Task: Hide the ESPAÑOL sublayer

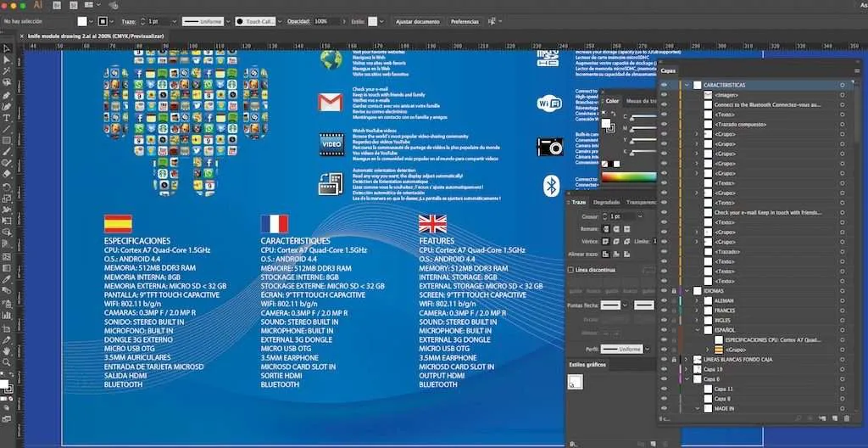Action: pos(665,330)
